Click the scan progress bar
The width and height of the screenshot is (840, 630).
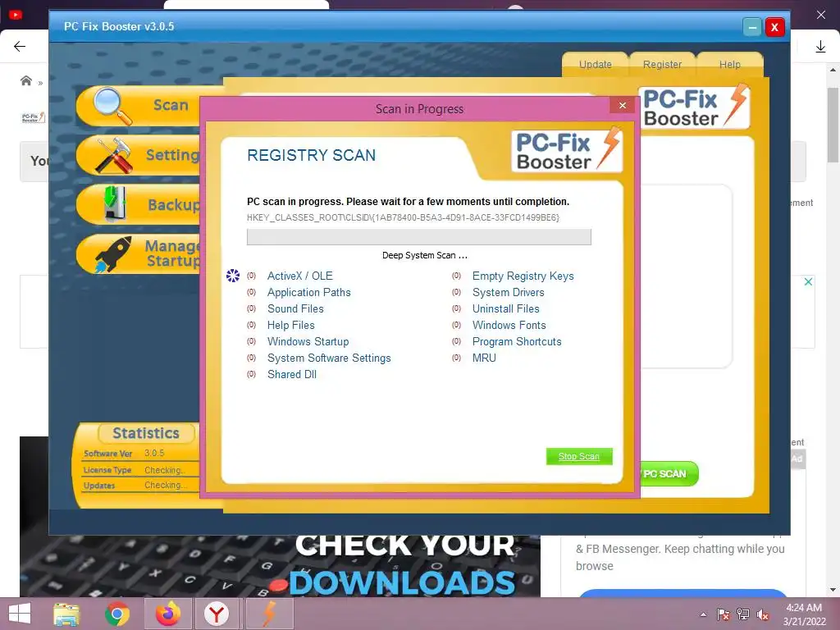click(x=419, y=237)
